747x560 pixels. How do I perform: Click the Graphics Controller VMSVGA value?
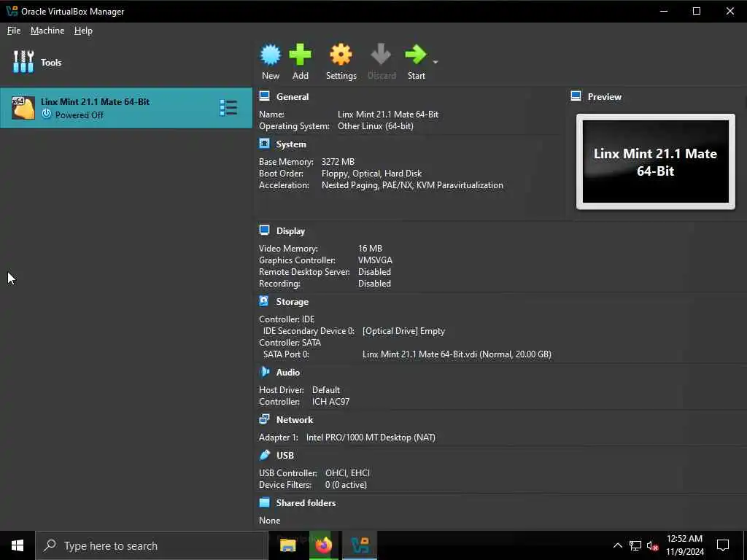376,260
